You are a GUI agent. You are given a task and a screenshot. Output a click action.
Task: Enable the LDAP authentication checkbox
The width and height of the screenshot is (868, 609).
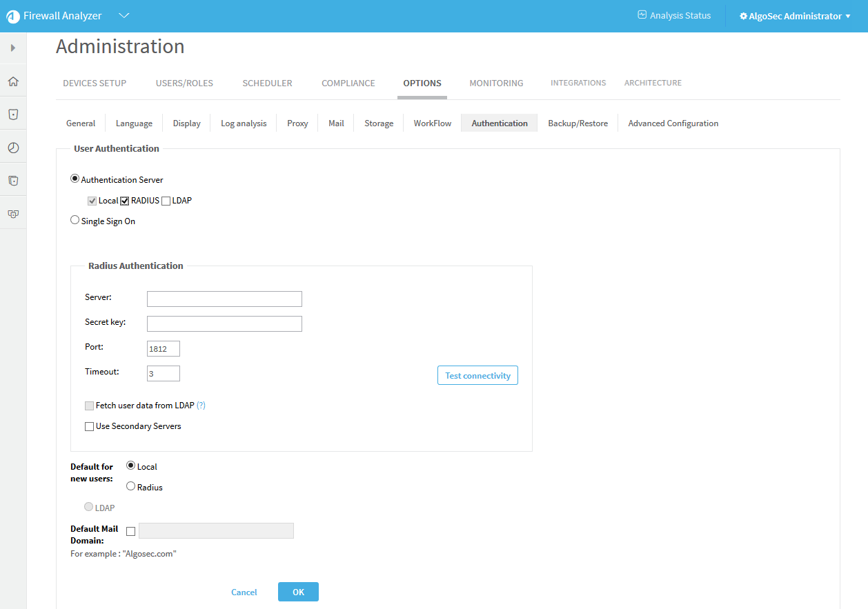(166, 201)
